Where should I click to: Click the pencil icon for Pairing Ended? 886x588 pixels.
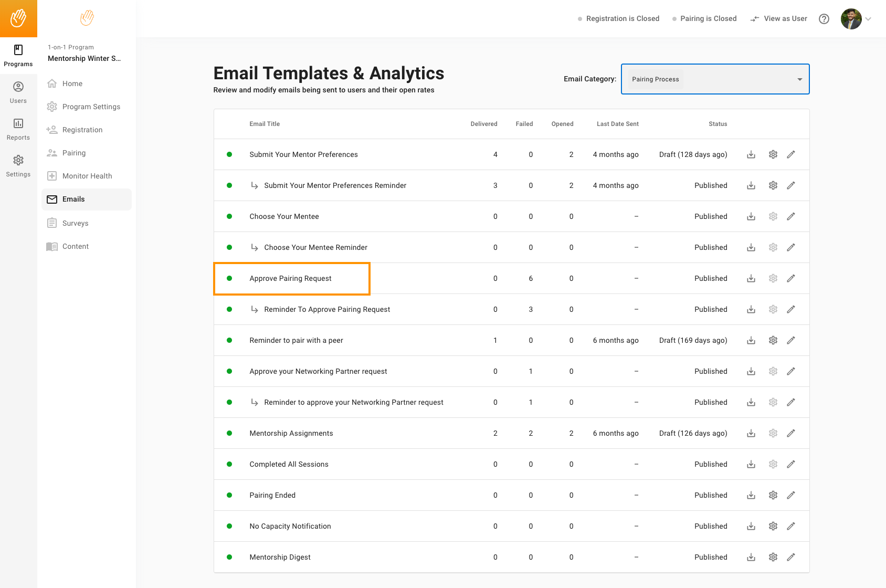[791, 495]
